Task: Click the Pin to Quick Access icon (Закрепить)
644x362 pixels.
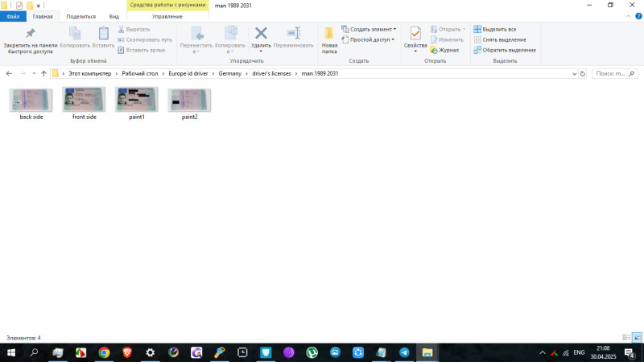Action: click(x=30, y=34)
